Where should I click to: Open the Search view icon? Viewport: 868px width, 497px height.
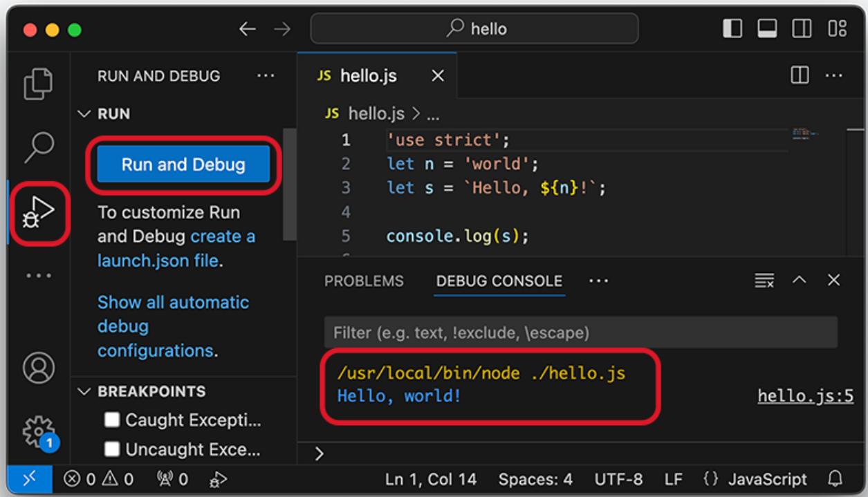tap(38, 147)
